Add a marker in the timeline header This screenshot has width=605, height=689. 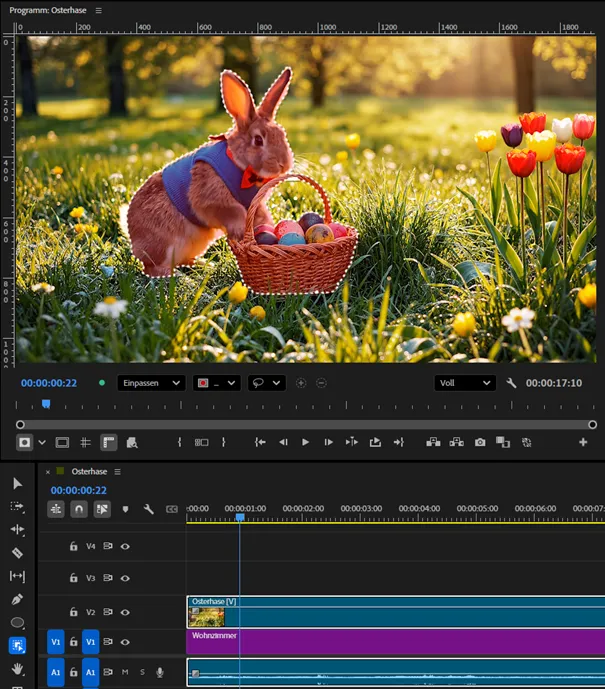click(x=125, y=509)
